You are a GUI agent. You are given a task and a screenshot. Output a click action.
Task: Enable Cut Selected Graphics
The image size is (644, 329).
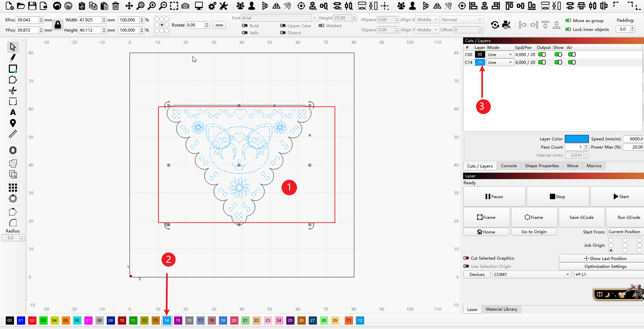(467, 258)
